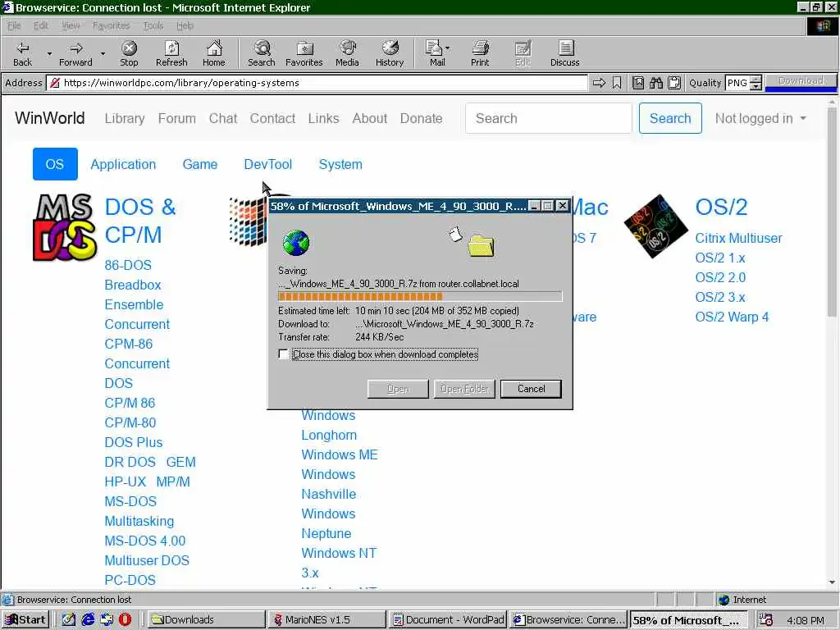Click the Internet zone globe in status bar
840x630 pixels.
pos(724,600)
